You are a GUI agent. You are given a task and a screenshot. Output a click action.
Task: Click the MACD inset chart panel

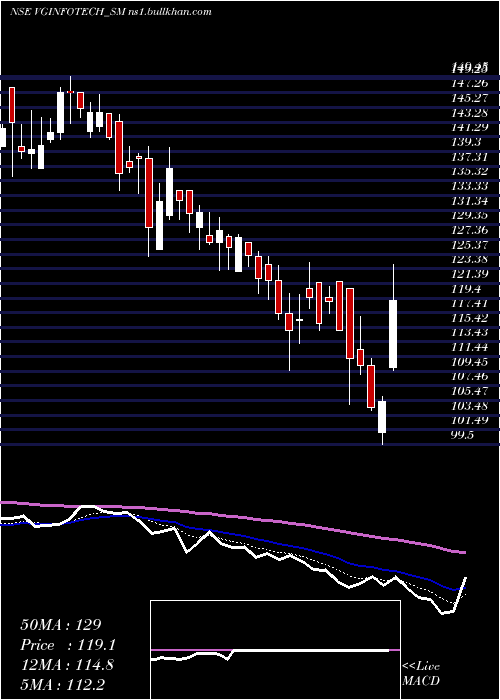point(275,650)
